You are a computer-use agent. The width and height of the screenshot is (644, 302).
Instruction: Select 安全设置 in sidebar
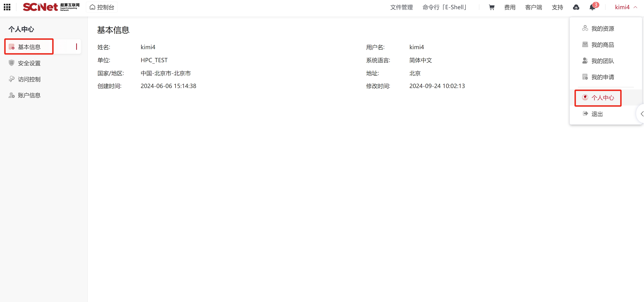point(29,63)
